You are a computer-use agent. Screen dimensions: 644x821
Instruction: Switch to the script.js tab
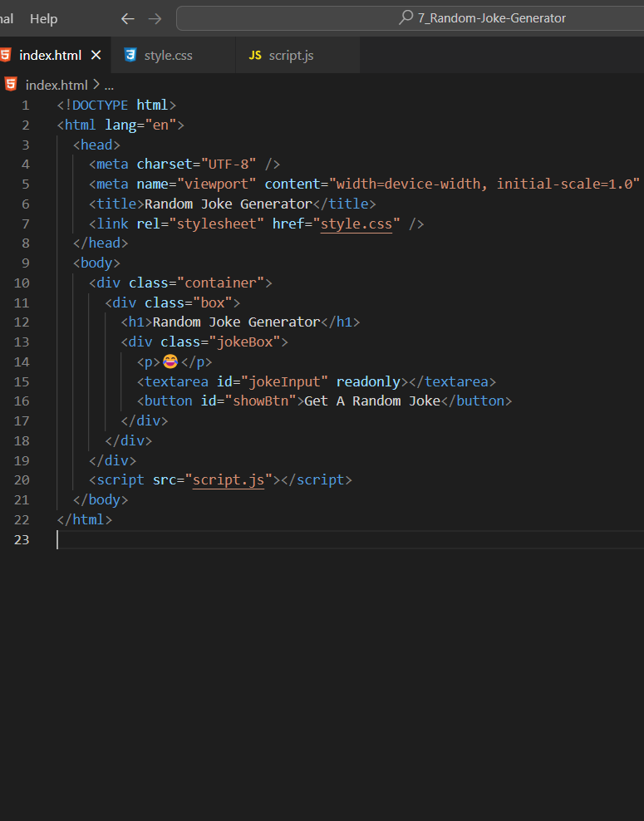(x=291, y=56)
